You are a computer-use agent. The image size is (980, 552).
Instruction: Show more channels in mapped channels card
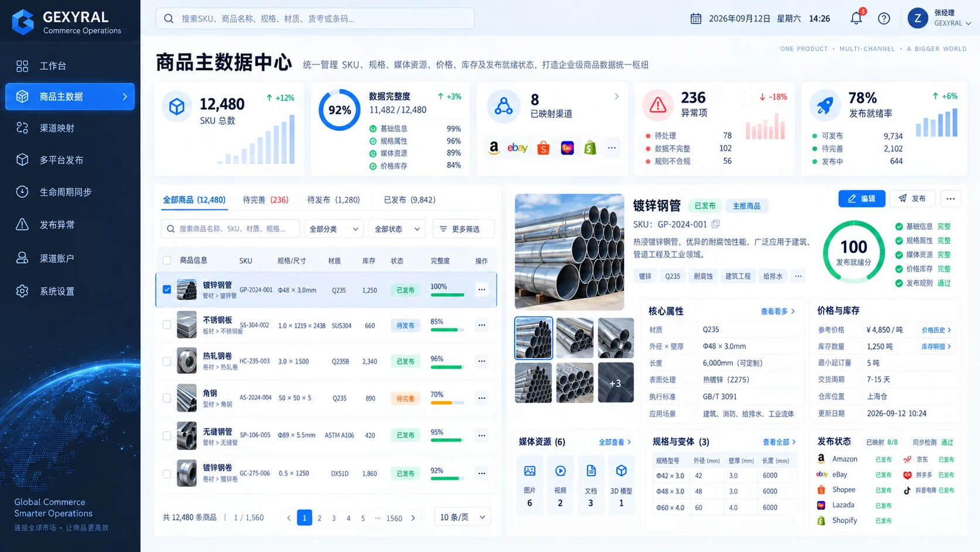612,148
